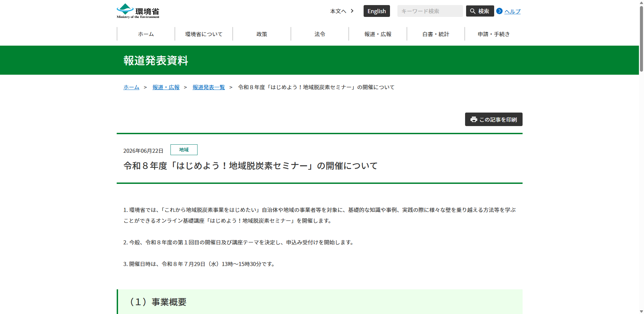Image resolution: width=644 pixels, height=314 pixels.
Task: Open the ヘルプ help link
Action: click(x=512, y=11)
